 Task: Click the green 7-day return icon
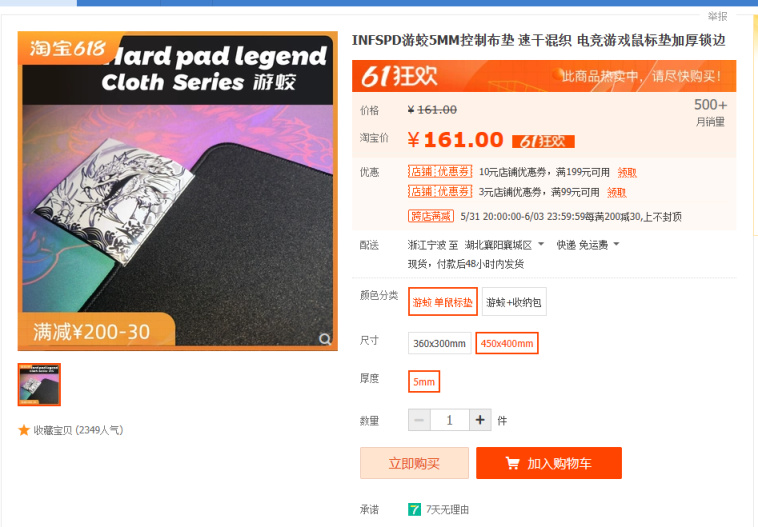(x=414, y=509)
